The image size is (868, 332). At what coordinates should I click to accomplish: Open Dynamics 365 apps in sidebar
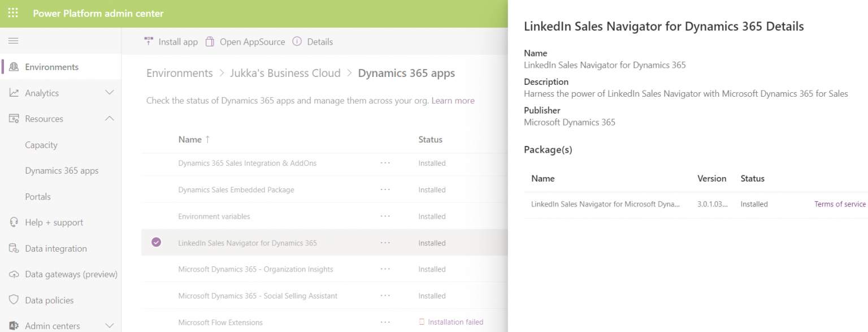(x=62, y=171)
